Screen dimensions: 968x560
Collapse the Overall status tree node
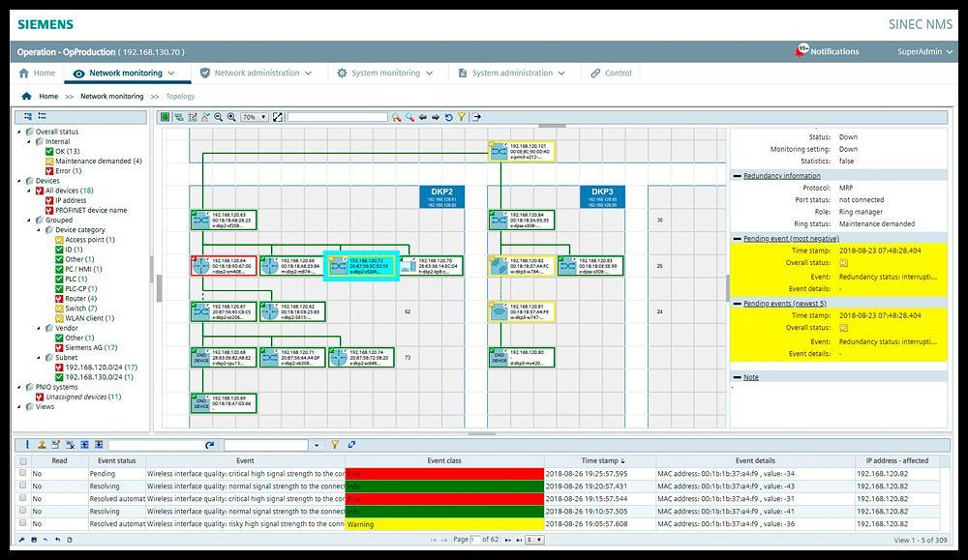click(19, 132)
